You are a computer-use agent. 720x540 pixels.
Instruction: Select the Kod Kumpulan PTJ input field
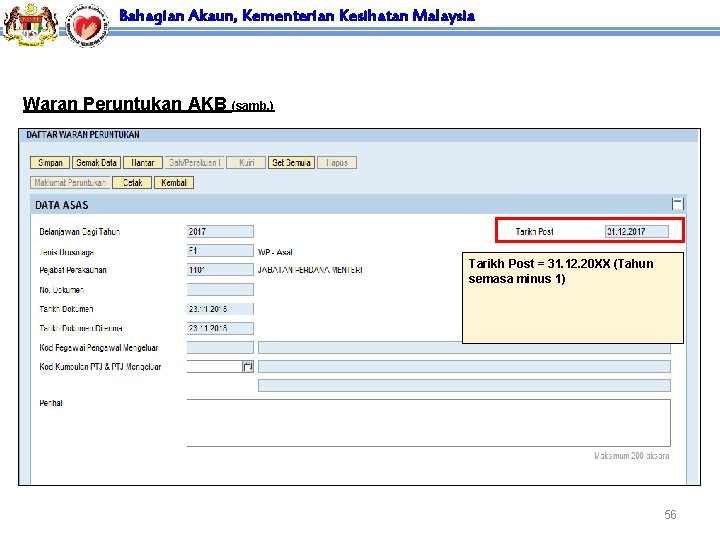click(x=214, y=366)
